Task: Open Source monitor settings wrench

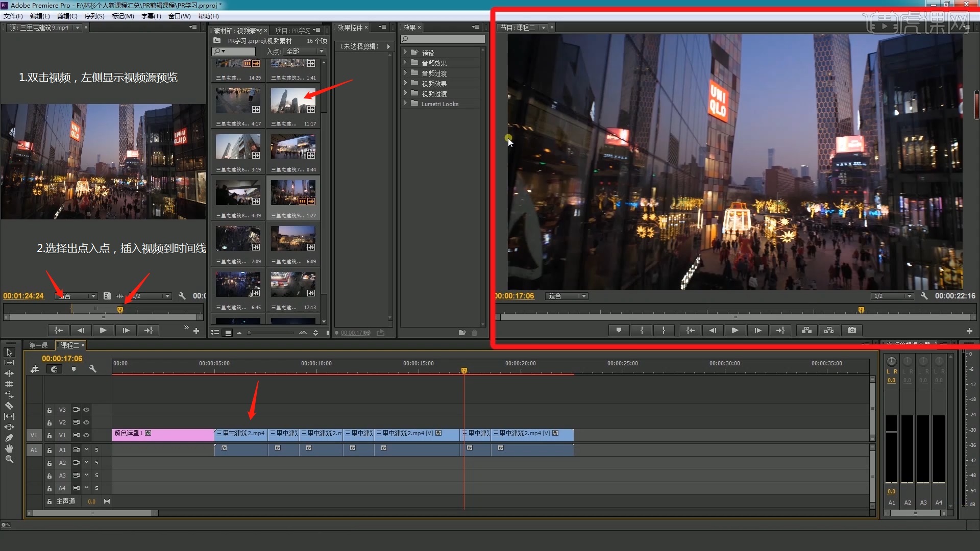Action: coord(182,296)
